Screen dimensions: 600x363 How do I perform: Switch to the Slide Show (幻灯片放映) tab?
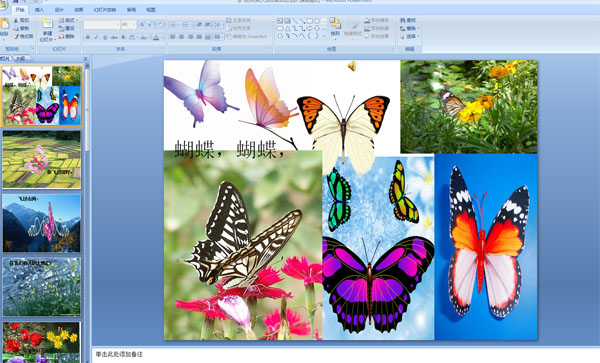click(105, 10)
